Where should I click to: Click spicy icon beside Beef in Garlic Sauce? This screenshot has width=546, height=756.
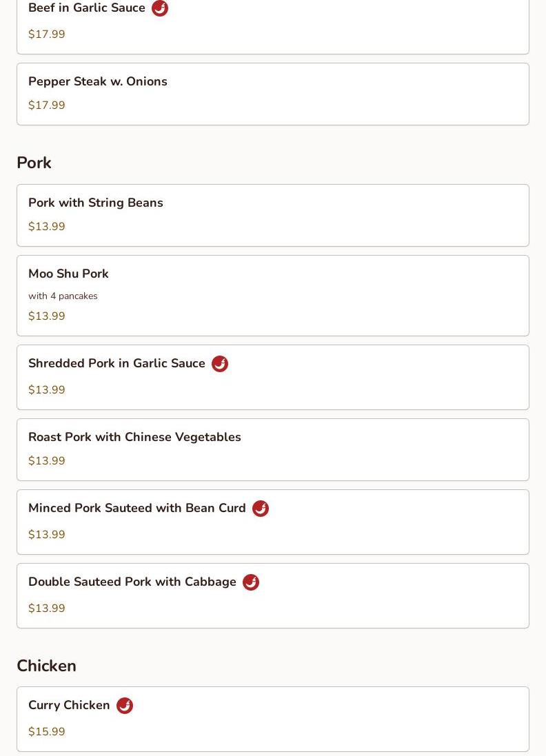(160, 8)
